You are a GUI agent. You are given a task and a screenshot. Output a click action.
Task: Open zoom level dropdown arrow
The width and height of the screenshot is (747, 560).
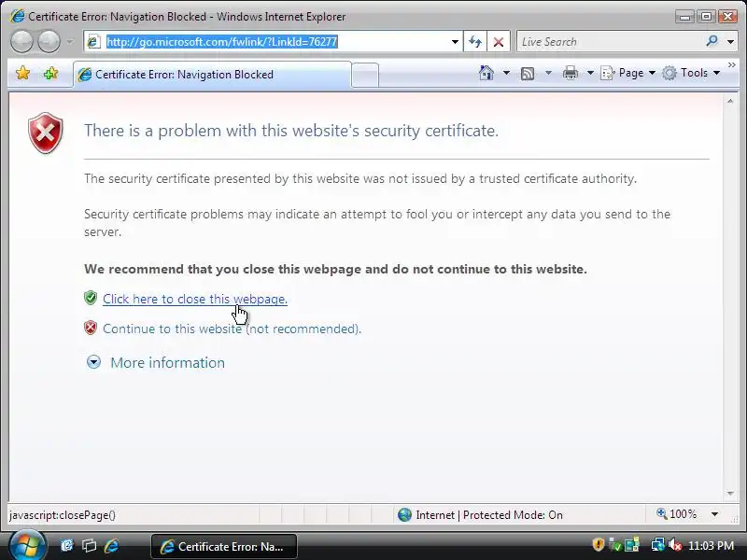pyautogui.click(x=714, y=514)
